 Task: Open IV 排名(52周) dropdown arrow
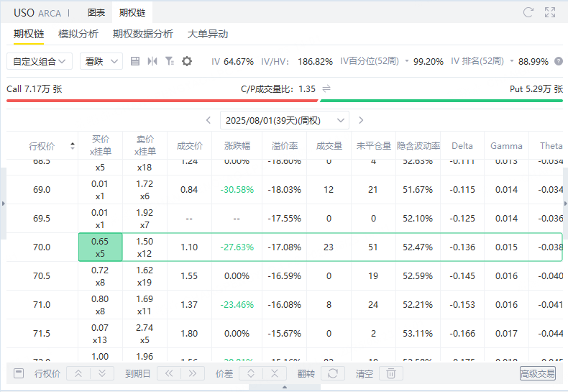coord(512,61)
